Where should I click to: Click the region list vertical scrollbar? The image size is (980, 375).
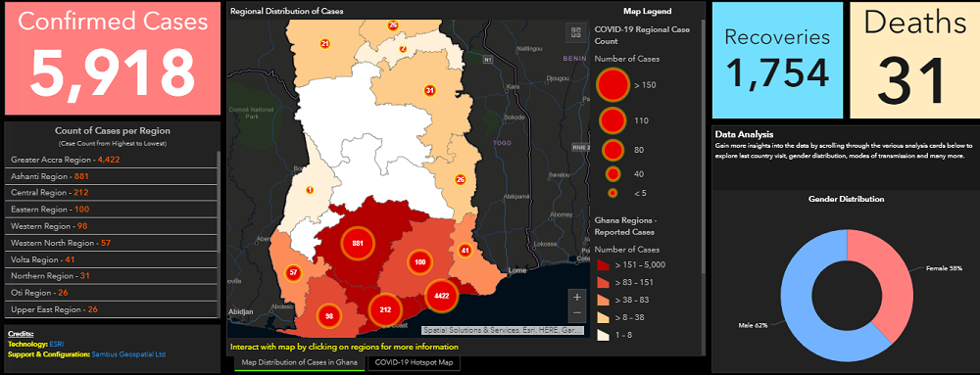(x=219, y=235)
